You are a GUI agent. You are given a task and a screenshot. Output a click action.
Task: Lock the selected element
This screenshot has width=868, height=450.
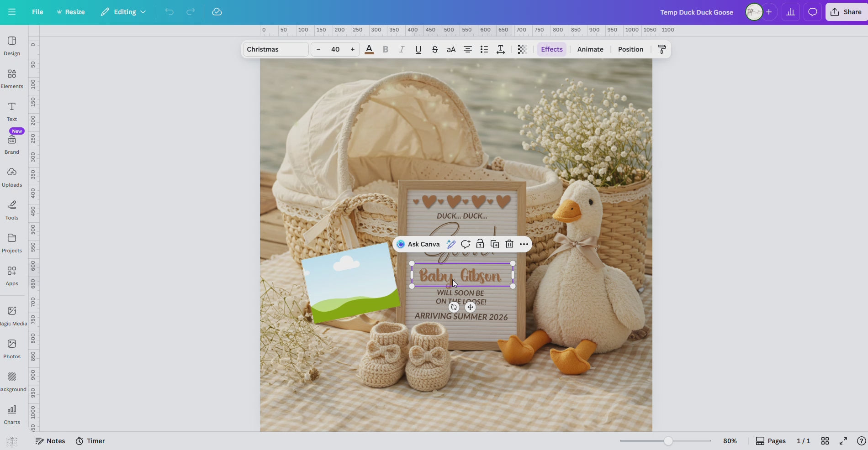pos(480,244)
